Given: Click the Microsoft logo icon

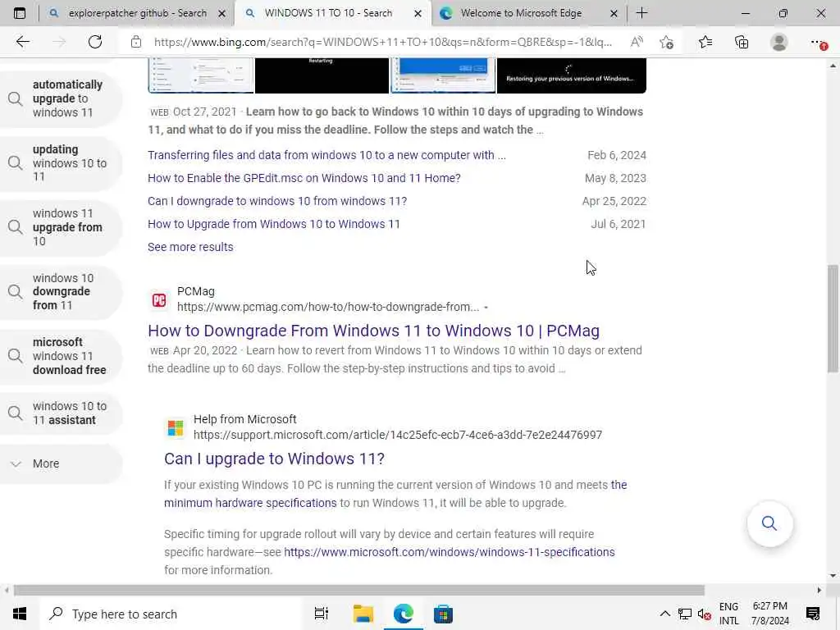Looking at the screenshot, I should [176, 427].
